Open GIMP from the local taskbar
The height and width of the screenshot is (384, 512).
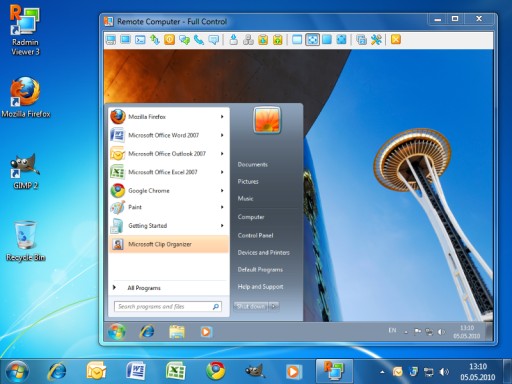pos(255,371)
